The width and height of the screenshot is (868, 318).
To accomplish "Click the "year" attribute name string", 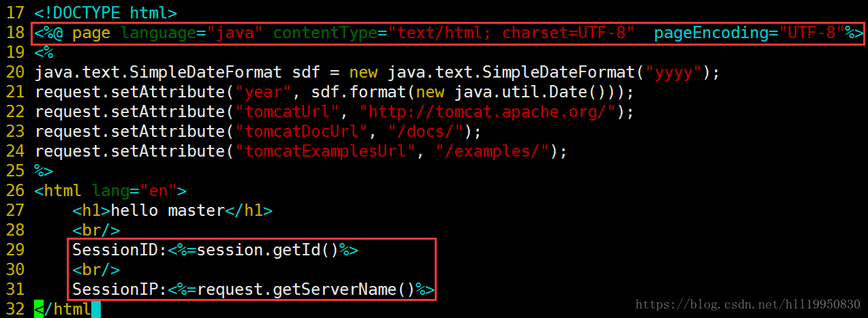I will [x=264, y=92].
